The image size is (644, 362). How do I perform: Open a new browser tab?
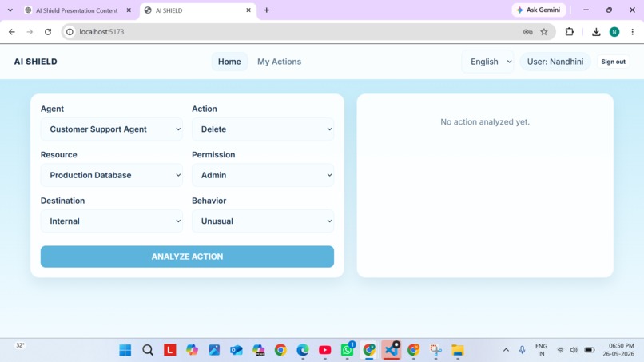tap(267, 10)
